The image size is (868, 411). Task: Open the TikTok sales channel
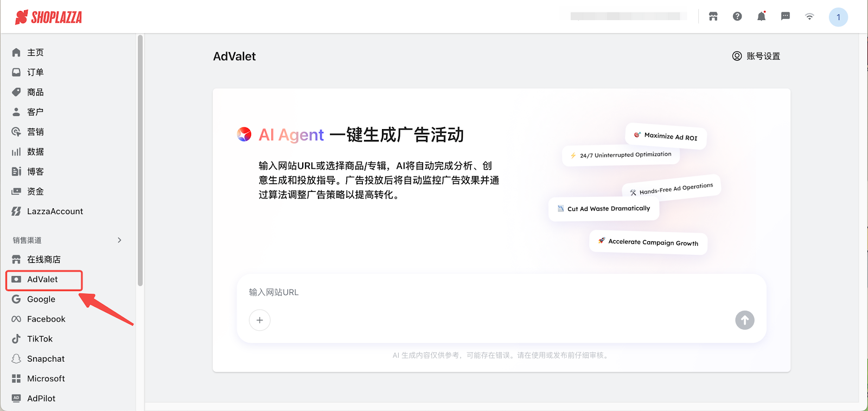(40, 339)
